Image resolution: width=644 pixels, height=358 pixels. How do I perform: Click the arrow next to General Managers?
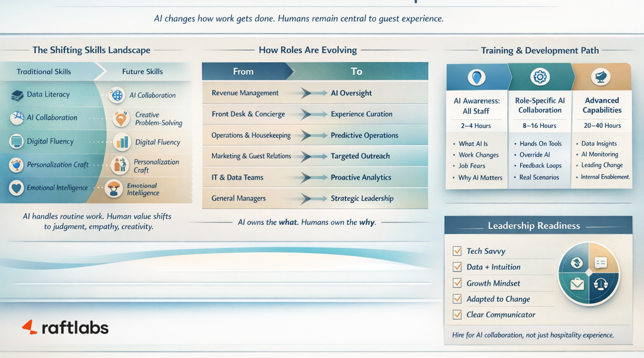[313, 199]
